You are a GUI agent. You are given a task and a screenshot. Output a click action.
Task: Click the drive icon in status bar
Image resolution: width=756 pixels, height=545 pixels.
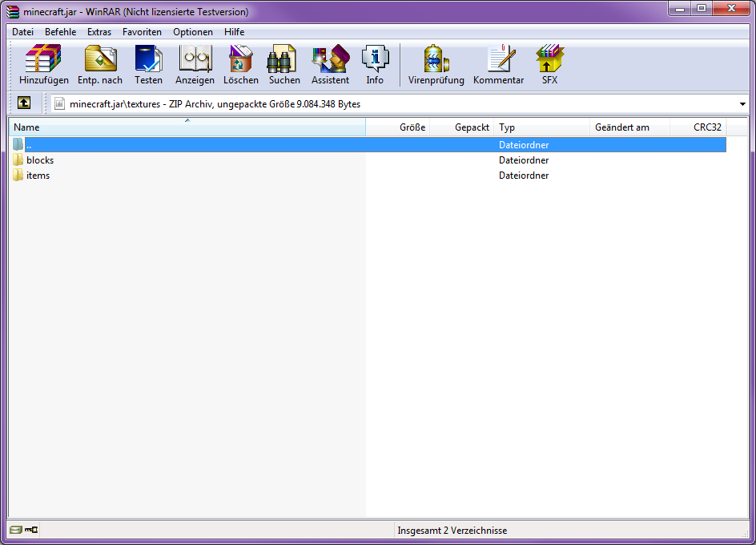point(16,530)
